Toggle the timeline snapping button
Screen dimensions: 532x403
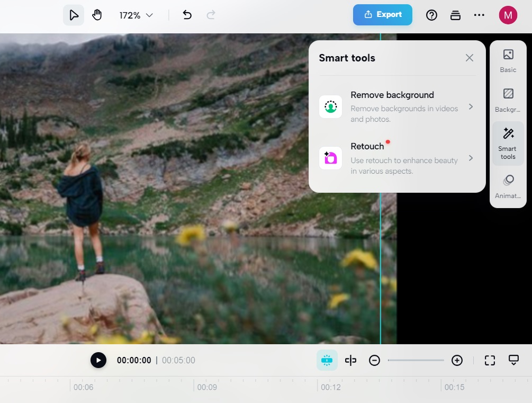327,360
